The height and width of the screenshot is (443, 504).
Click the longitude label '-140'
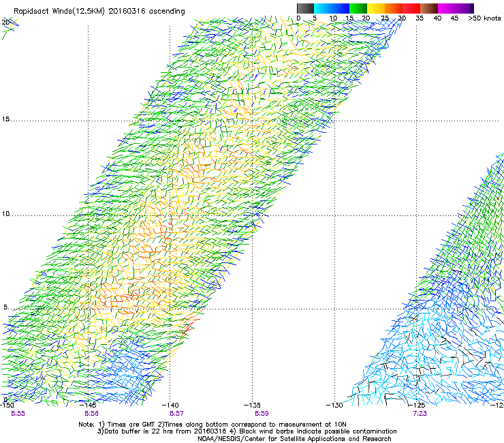(170, 406)
